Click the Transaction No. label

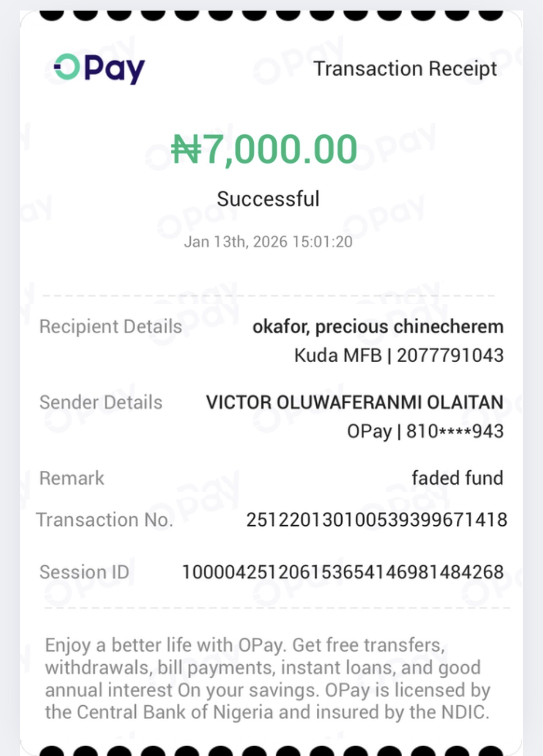click(x=104, y=519)
